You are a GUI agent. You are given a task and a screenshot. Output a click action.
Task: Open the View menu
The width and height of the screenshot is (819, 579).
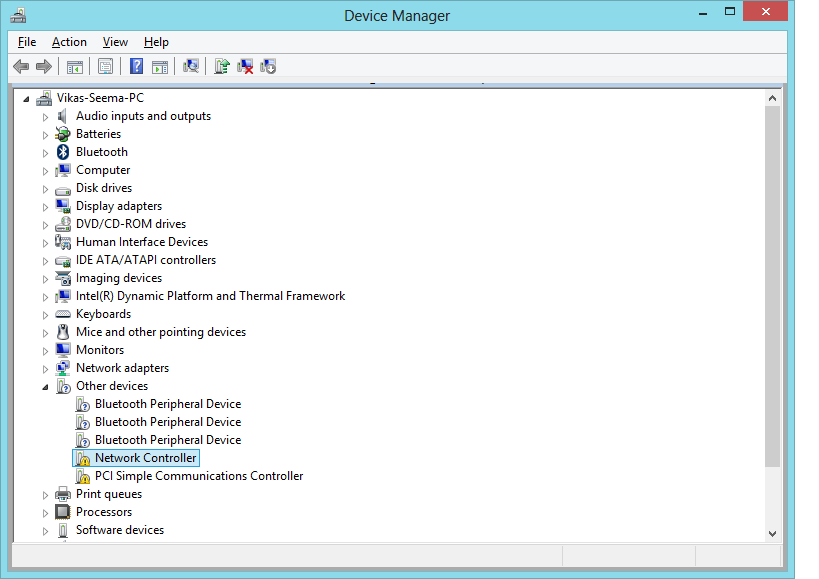(115, 42)
